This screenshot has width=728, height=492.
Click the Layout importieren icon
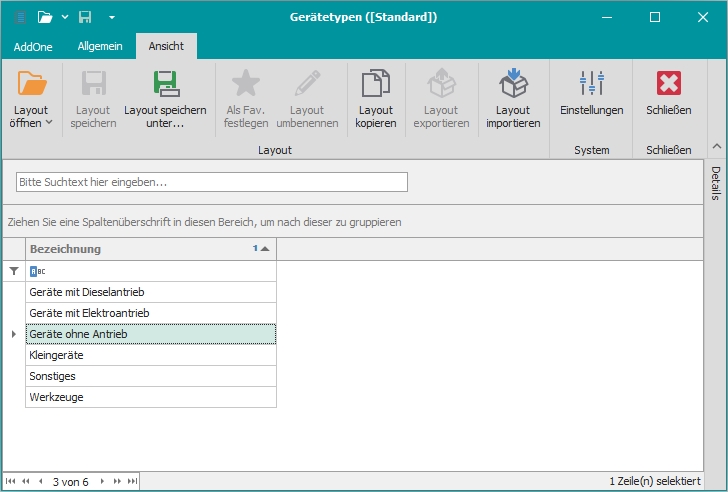click(x=513, y=84)
